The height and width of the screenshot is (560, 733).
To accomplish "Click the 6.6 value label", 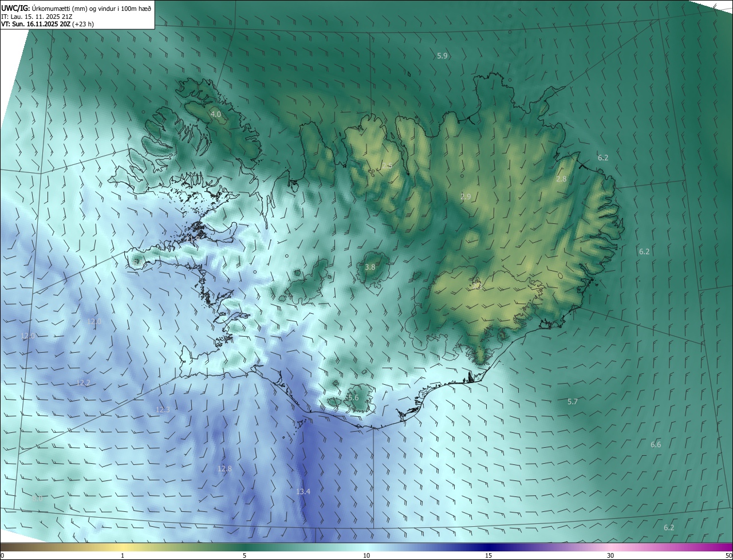I will 656,445.
